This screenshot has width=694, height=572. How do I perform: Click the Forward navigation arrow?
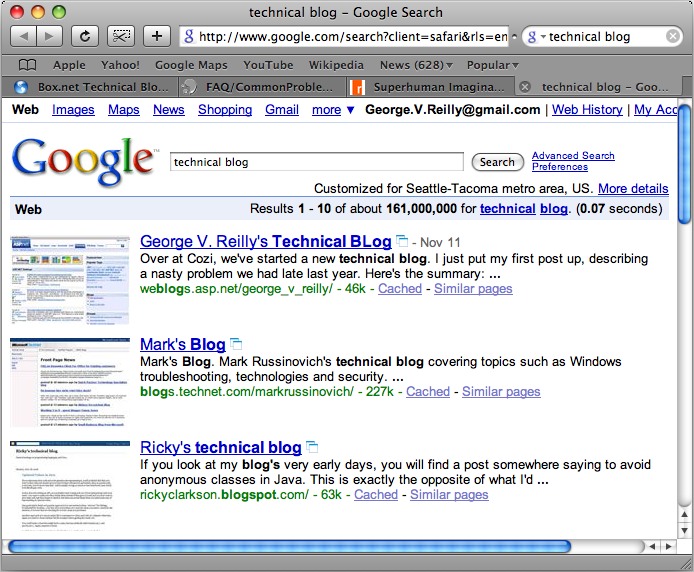pyautogui.click(x=49, y=37)
